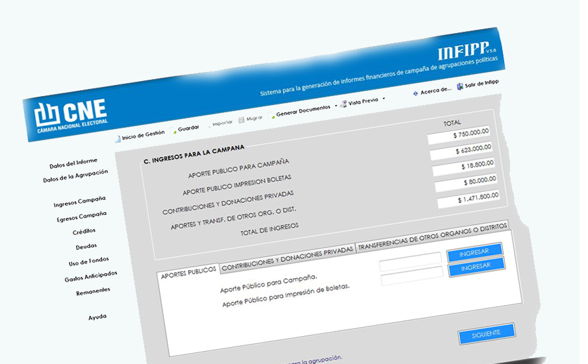Go to Uso de Fondos section

click(x=88, y=262)
